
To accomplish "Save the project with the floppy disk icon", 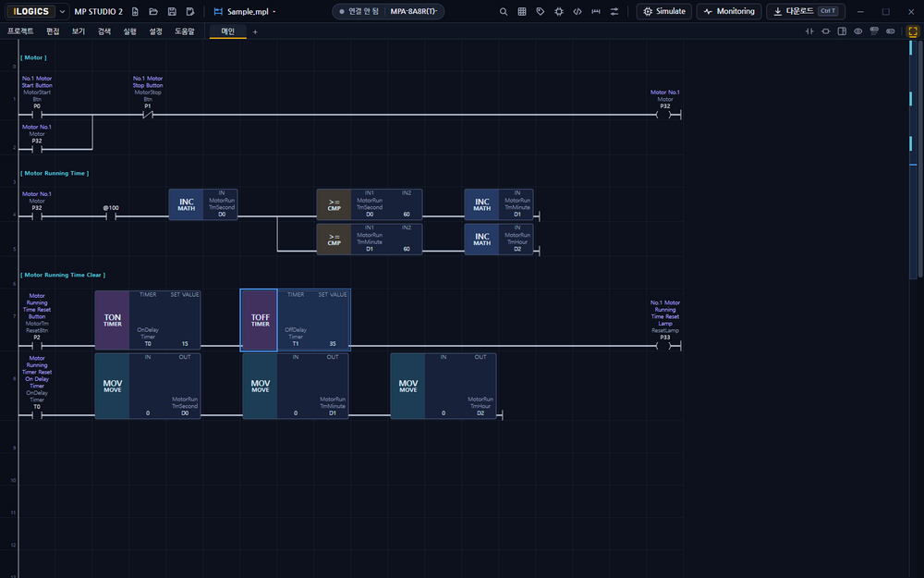I will point(172,11).
